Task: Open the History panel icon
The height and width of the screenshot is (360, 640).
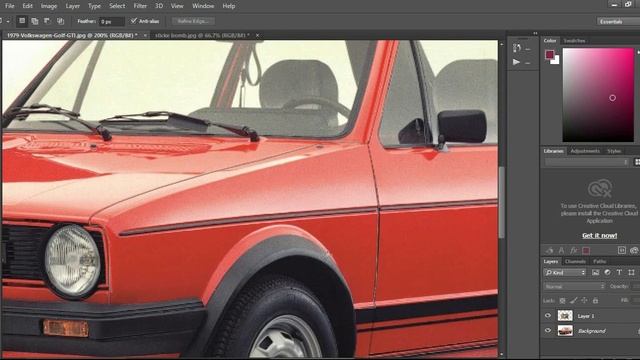Action: coord(517,48)
